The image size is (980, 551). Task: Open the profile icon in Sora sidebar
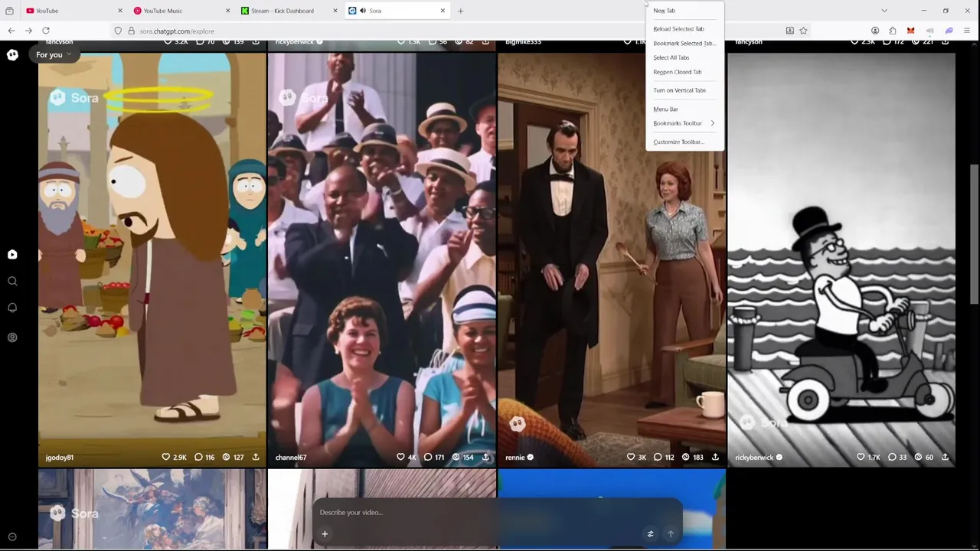[12, 337]
